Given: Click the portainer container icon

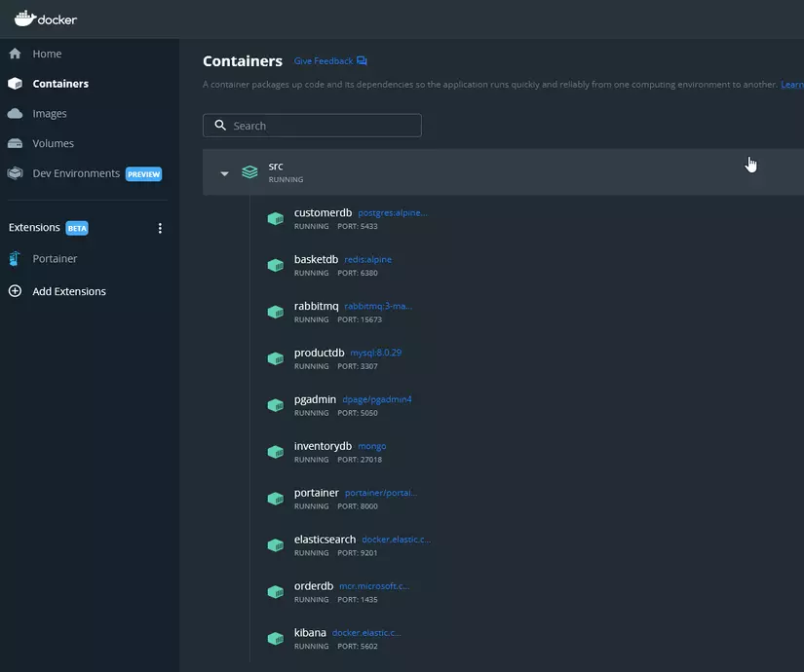Looking at the screenshot, I should (x=276, y=499).
